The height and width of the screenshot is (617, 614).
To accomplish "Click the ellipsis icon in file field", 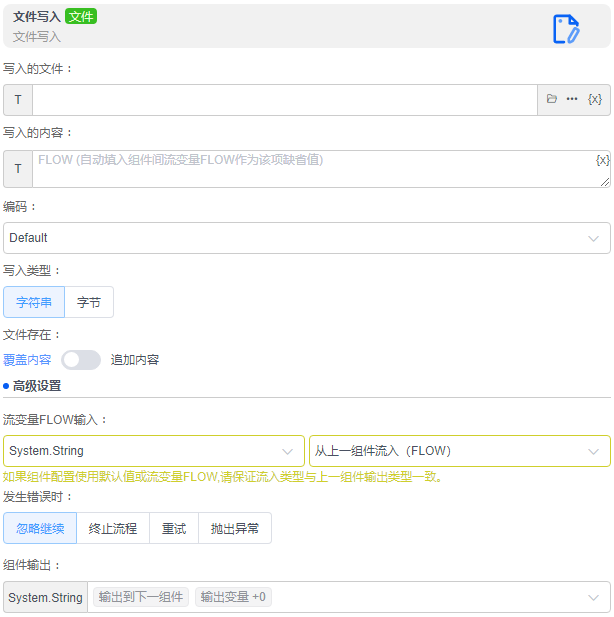I will click(572, 99).
